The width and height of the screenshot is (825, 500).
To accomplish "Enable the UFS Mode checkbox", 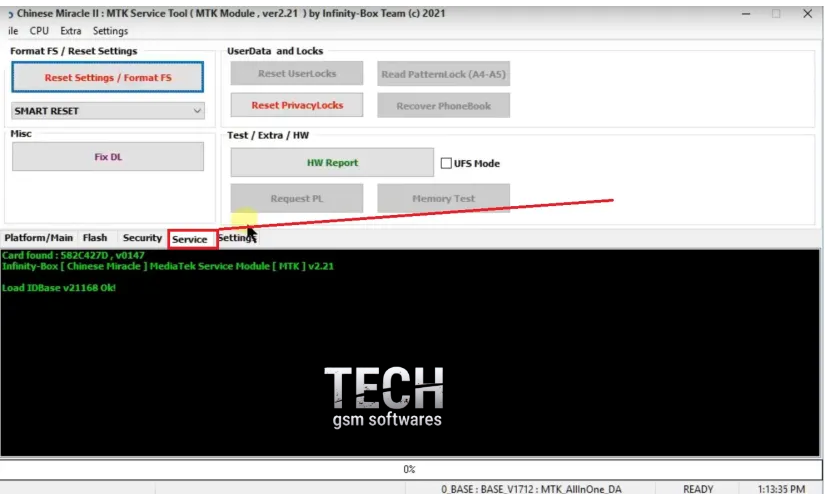I will pos(446,163).
